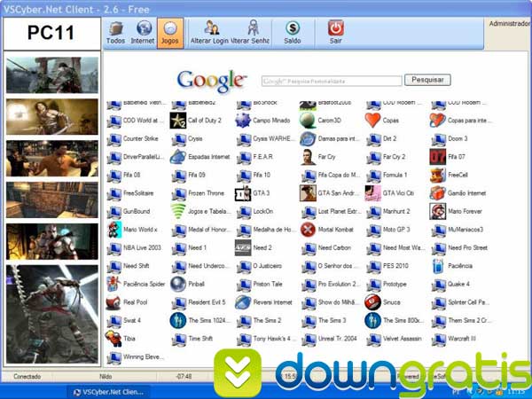Click the VSCyber.Net Client taskbar button
532x399 pixels.
109,392
